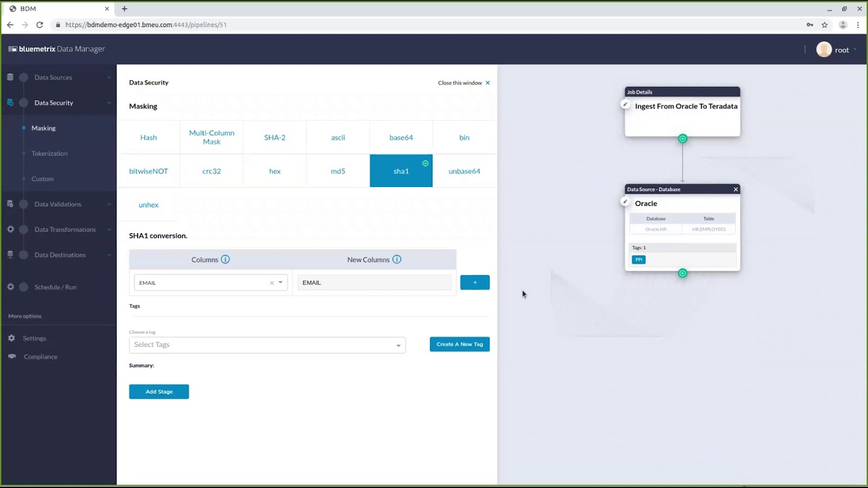868x488 pixels.
Task: Collapse the Data Security section chevron
Action: [x=108, y=102]
